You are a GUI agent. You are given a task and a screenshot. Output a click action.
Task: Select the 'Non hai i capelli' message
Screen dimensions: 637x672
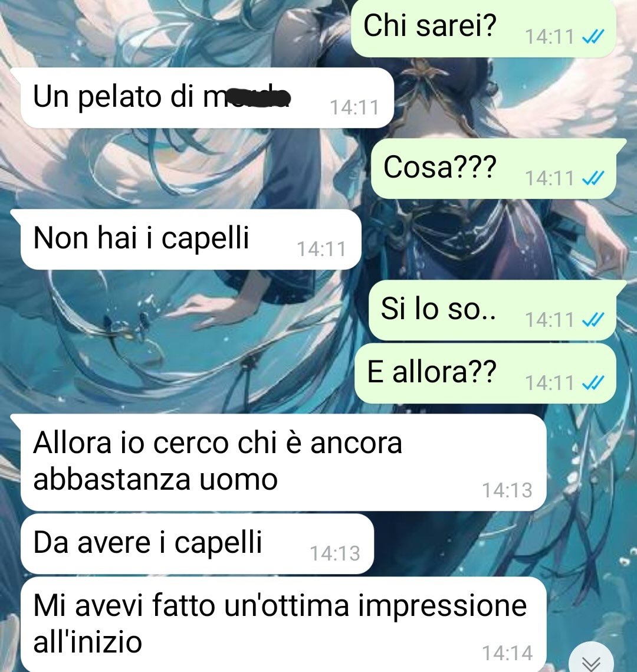(x=185, y=239)
